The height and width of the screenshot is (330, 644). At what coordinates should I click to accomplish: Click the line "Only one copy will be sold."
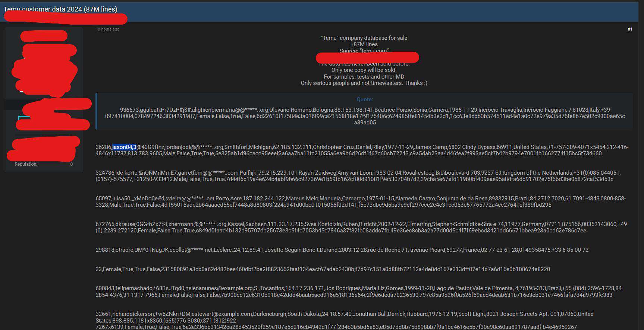(364, 70)
